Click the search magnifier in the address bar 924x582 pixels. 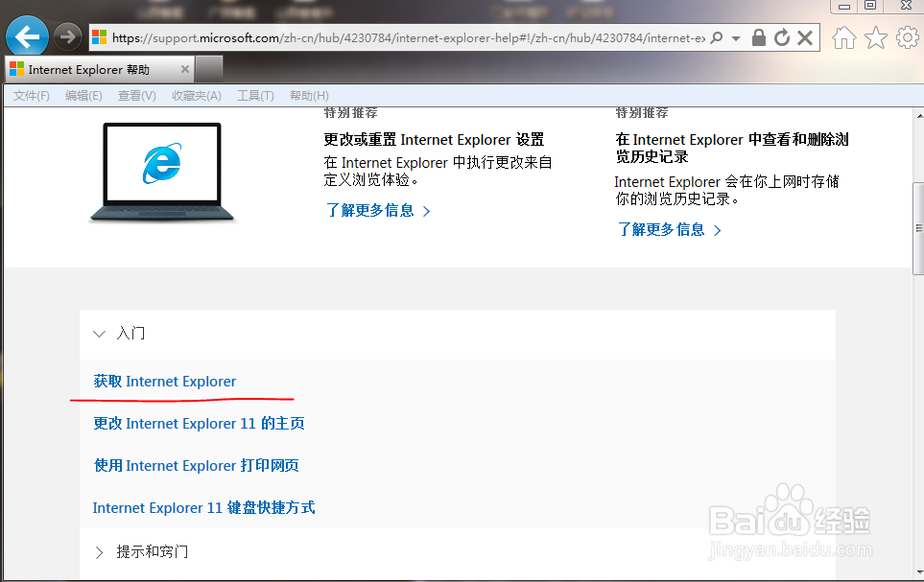[716, 37]
